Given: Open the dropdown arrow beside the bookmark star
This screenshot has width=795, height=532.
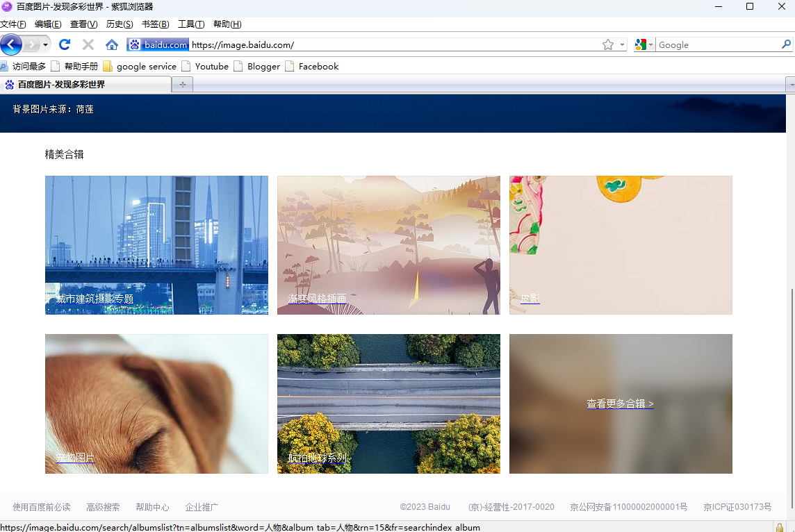Looking at the screenshot, I should coord(622,44).
